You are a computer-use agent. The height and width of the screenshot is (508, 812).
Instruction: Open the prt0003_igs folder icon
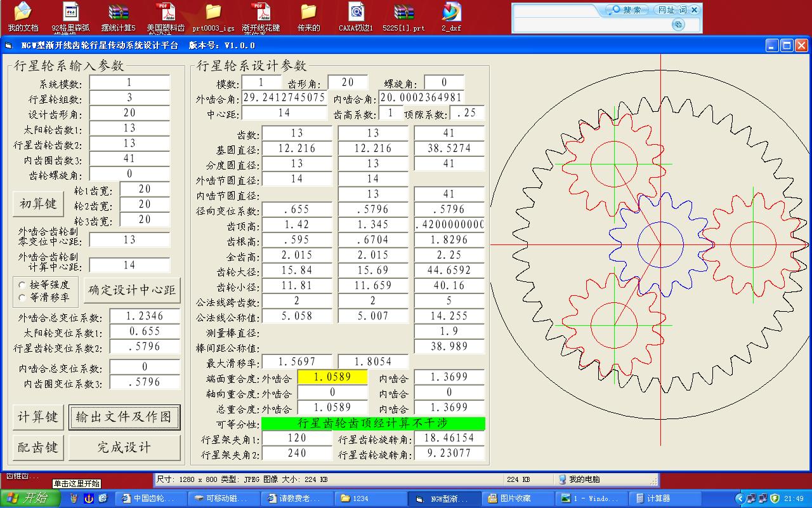pyautogui.click(x=213, y=17)
